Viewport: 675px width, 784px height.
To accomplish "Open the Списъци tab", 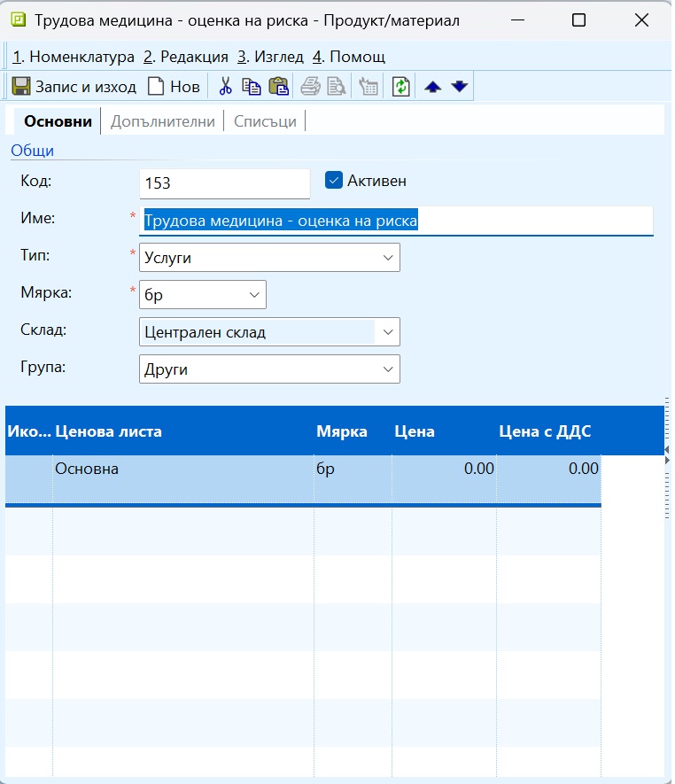I will click(x=265, y=121).
